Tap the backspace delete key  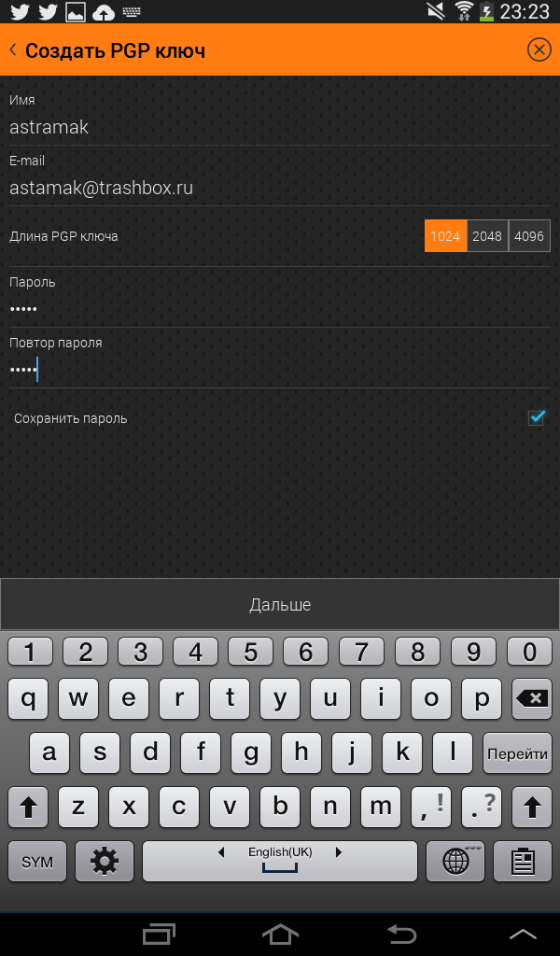[533, 698]
